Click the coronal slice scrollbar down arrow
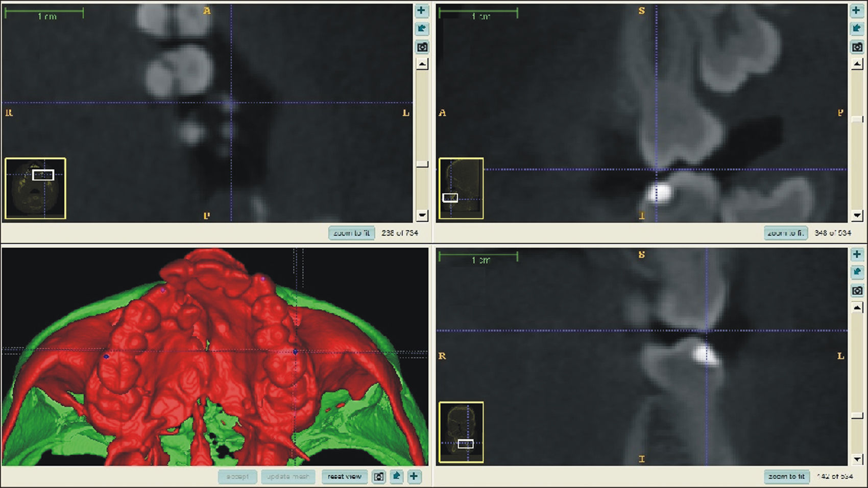 [x=857, y=459]
